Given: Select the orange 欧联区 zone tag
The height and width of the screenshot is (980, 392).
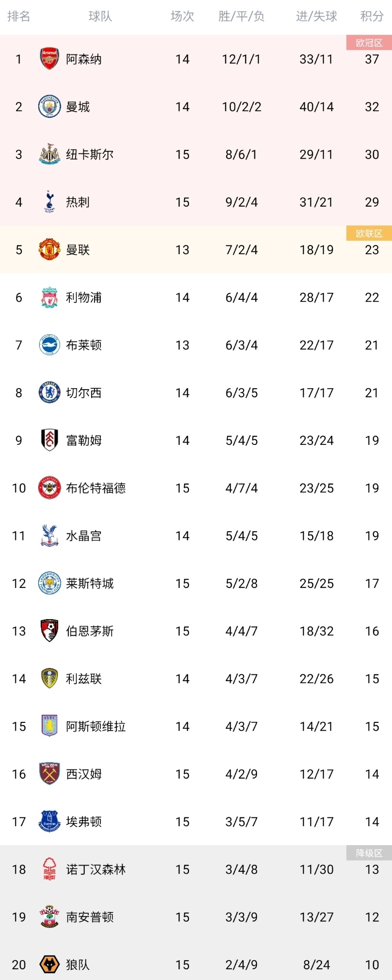Looking at the screenshot, I should [369, 233].
